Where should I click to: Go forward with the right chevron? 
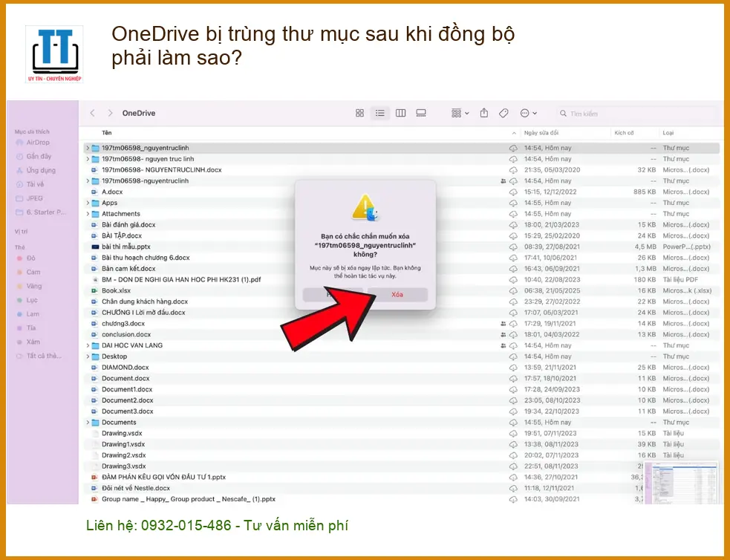[110, 113]
